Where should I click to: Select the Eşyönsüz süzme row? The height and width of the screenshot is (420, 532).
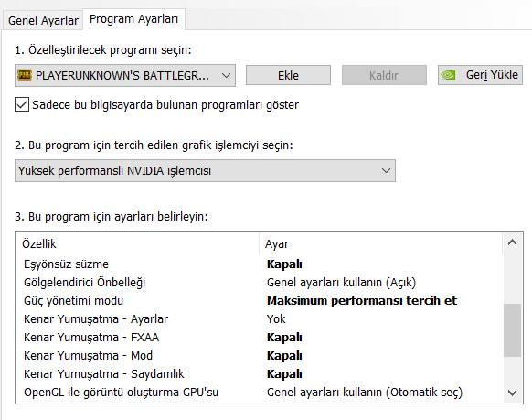[x=260, y=264]
